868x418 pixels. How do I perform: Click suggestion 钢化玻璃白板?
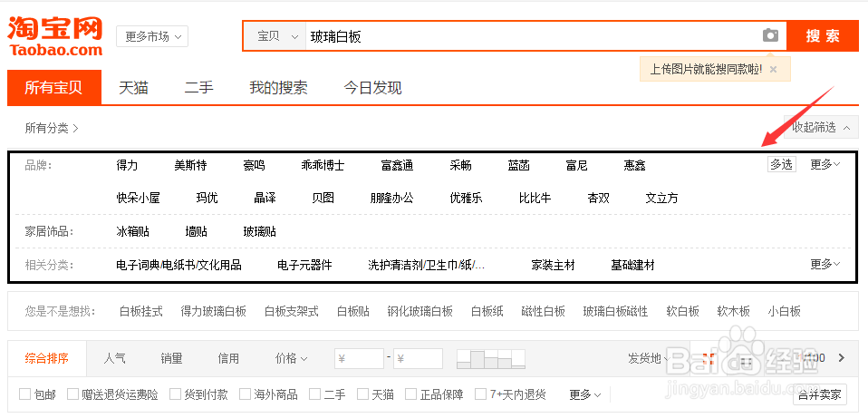click(420, 311)
